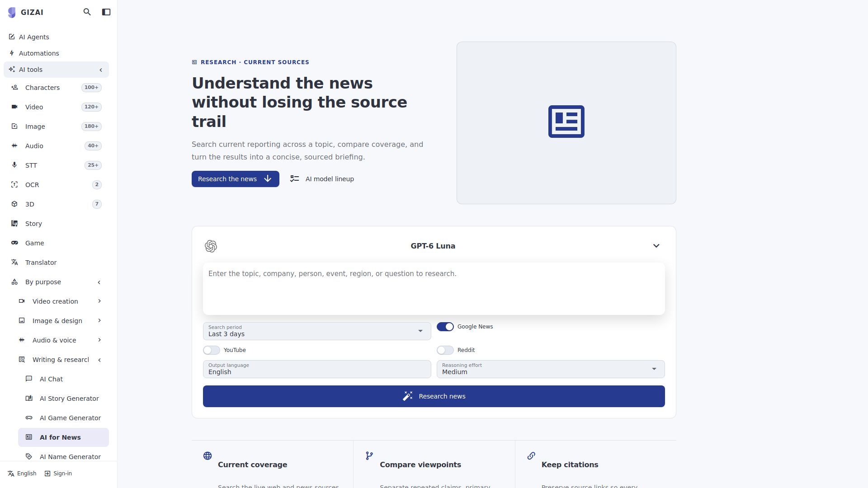Screen dimensions: 868x488
Task: Open AI Game Generator in sidebar
Action: tap(63, 418)
